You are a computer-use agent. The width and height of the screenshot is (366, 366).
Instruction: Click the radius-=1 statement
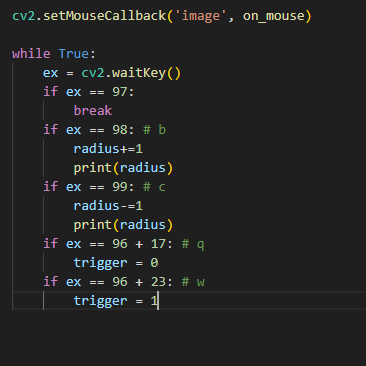pos(108,206)
